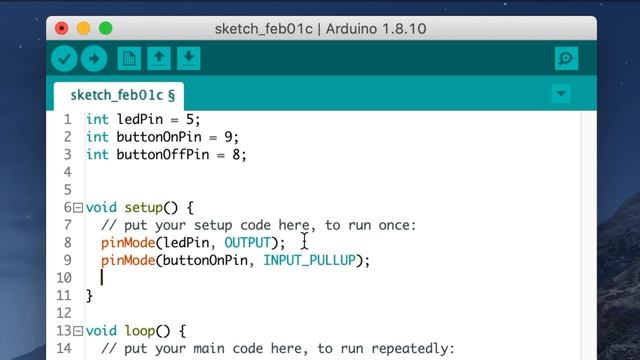
Task: Click the line "int ledPin = 5;"
Action: click(x=143, y=120)
